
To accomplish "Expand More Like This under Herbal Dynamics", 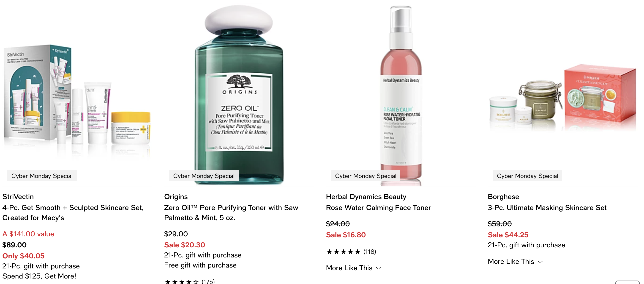I will coord(353,268).
